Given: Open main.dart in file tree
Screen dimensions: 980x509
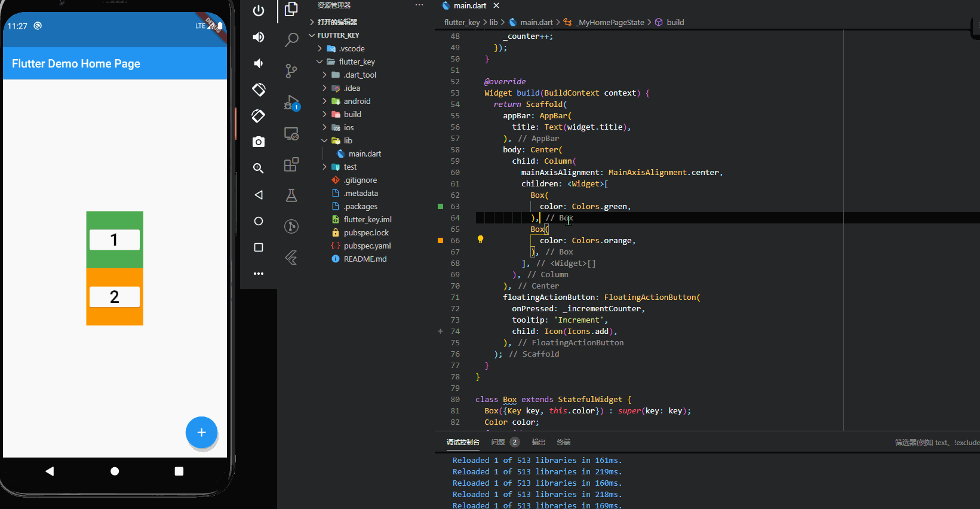Looking at the screenshot, I should click(x=365, y=154).
